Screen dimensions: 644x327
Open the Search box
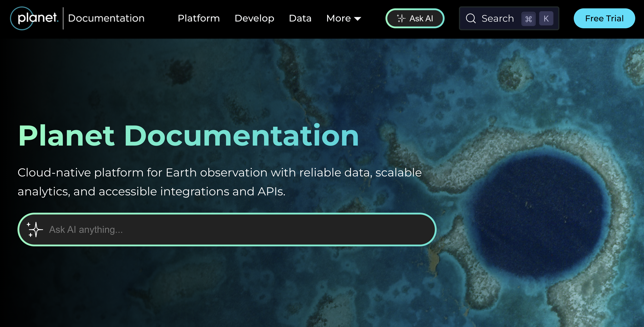[x=509, y=18]
